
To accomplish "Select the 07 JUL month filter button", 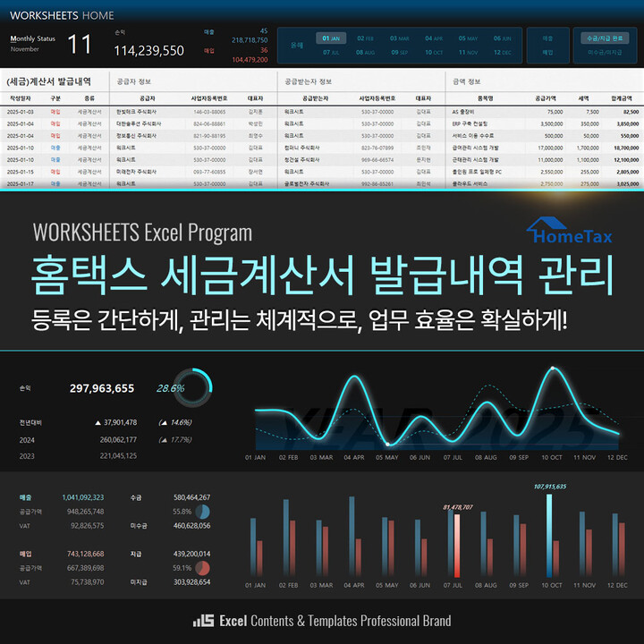I will click(x=331, y=52).
